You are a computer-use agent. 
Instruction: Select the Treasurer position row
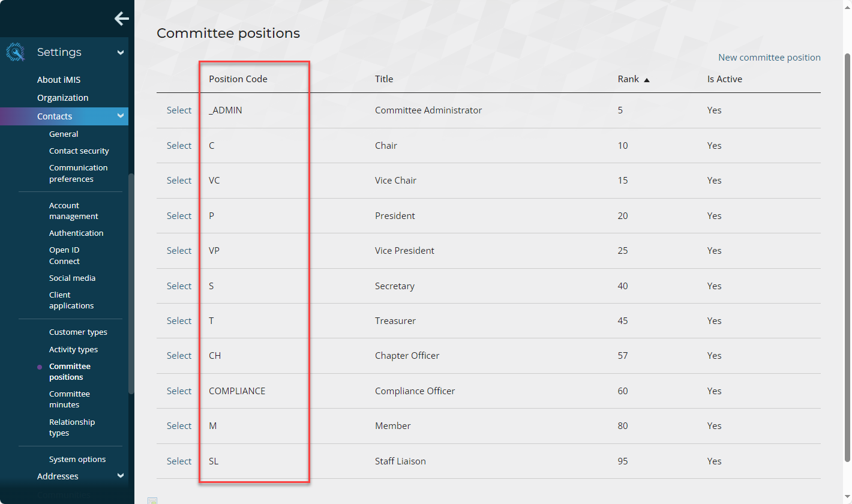[x=179, y=321]
